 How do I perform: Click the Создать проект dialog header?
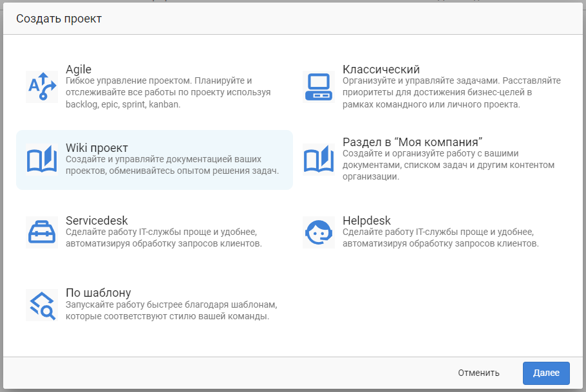pos(59,19)
